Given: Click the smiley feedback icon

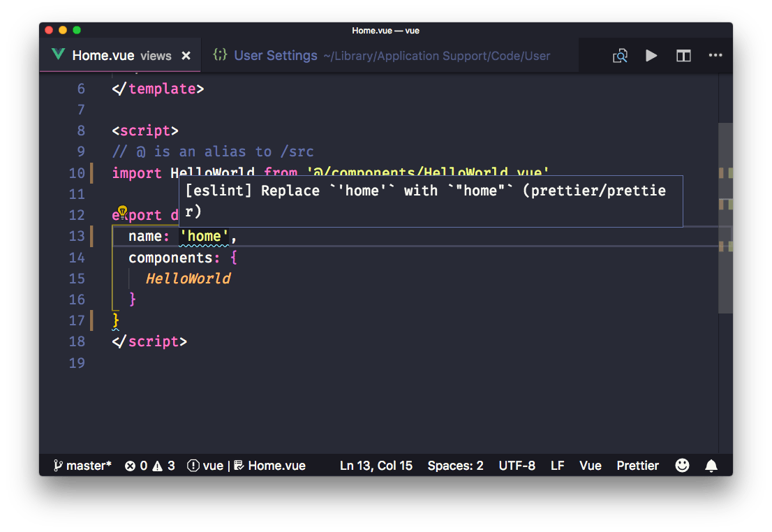Looking at the screenshot, I should pyautogui.click(x=682, y=465).
